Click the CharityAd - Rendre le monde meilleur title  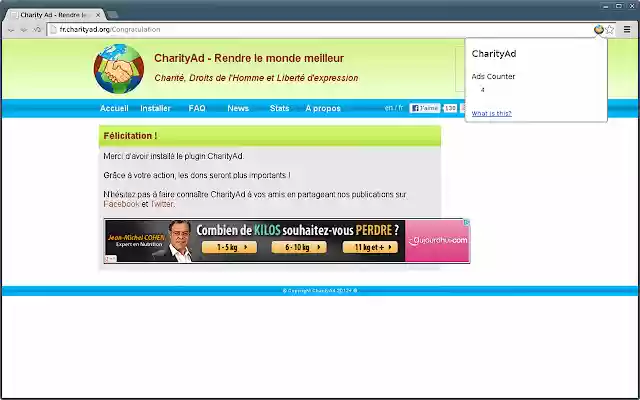(249, 58)
